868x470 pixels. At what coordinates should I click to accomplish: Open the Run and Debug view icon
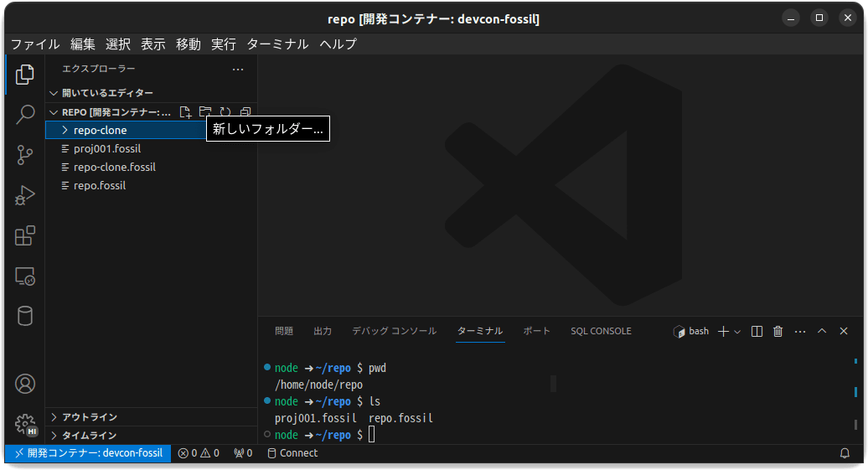25,195
